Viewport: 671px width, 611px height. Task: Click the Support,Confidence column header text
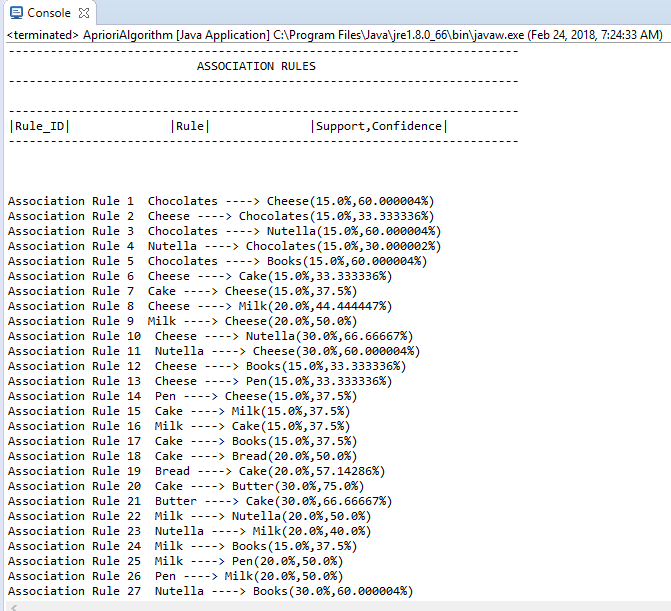click(379, 126)
